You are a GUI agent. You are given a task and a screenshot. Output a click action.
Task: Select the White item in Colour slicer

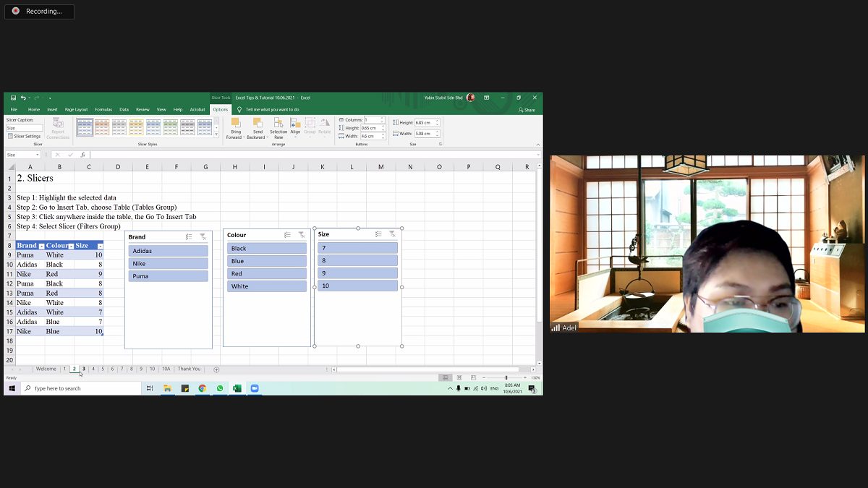(x=267, y=286)
